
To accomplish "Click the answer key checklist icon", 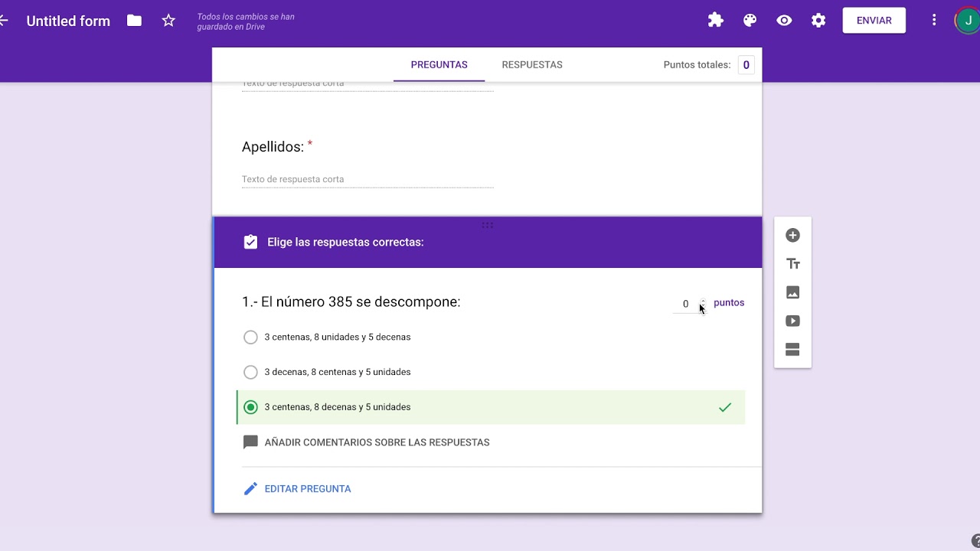I will click(250, 242).
